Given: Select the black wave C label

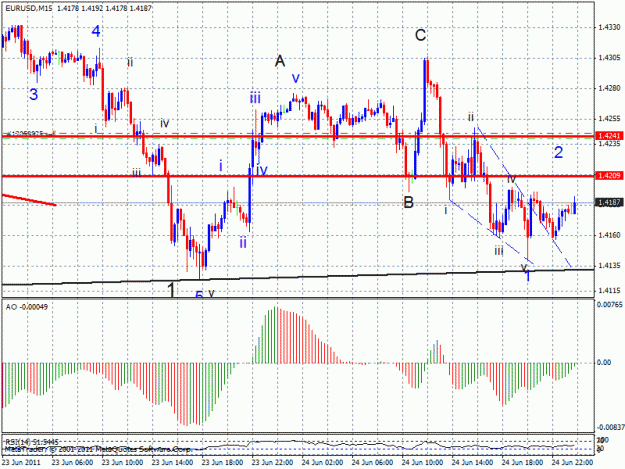Looking at the screenshot, I should (421, 35).
